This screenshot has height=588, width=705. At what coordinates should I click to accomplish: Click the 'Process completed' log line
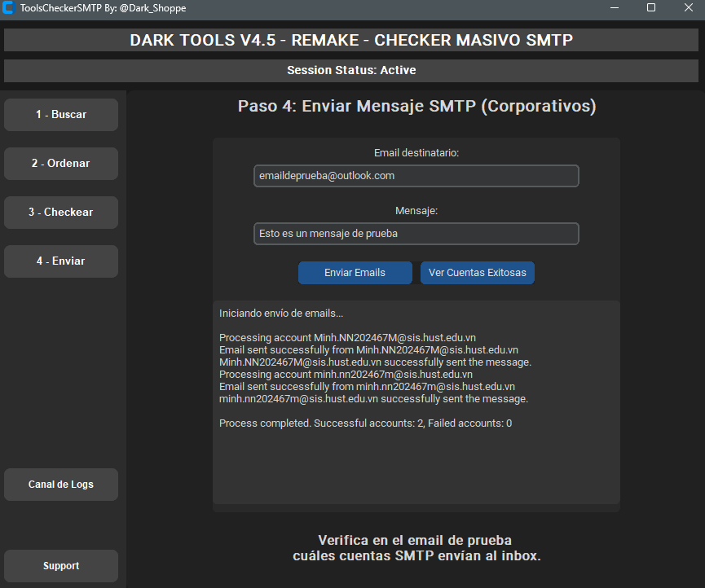(x=364, y=423)
